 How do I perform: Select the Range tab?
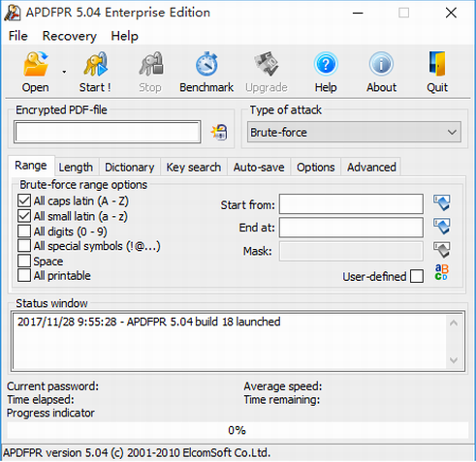point(31,166)
